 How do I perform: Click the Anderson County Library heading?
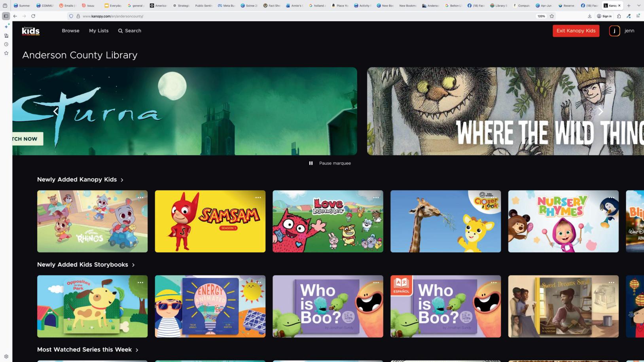coord(80,55)
